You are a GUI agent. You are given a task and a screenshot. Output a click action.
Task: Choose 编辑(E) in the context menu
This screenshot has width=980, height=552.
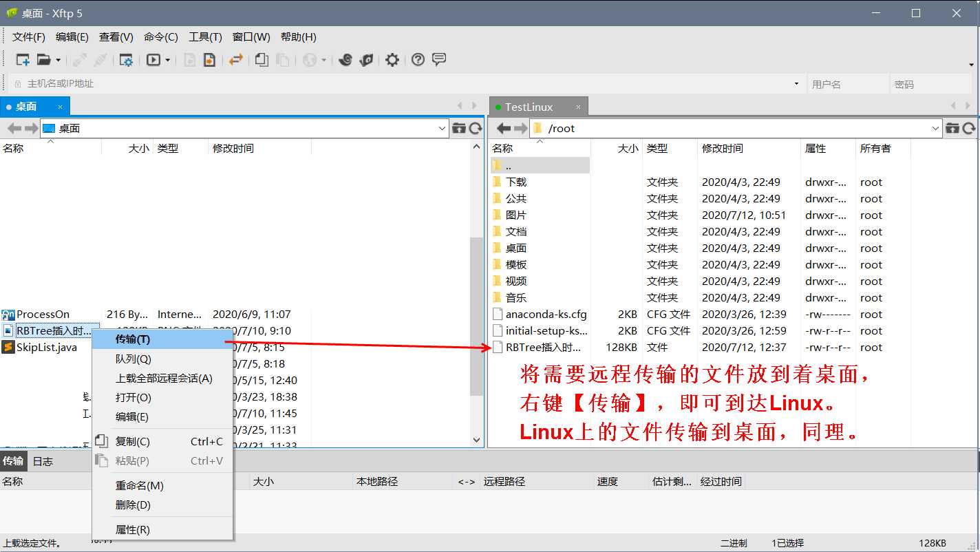coord(162,416)
